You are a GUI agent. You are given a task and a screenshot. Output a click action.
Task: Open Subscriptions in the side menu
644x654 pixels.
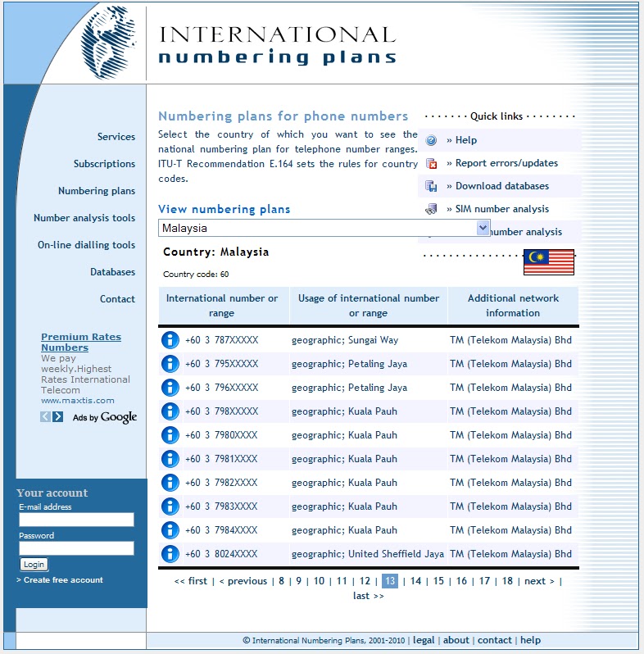coord(104,164)
